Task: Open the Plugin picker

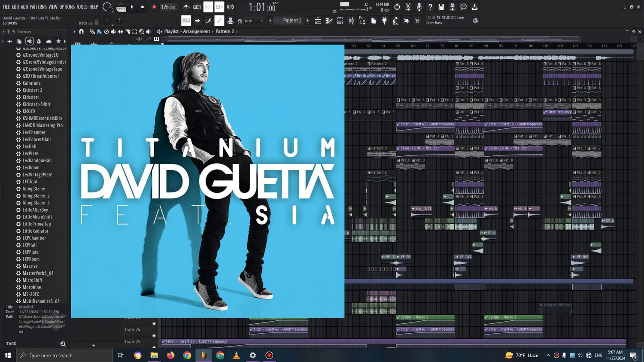Action: click(x=384, y=21)
